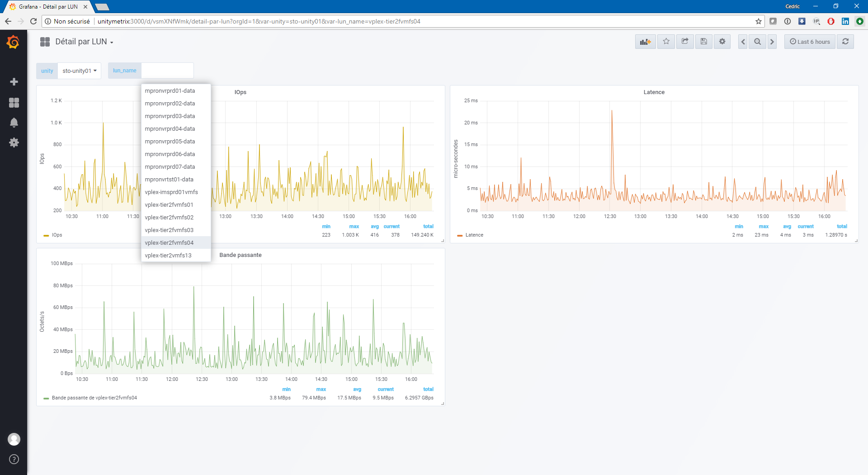This screenshot has height=475, width=868.
Task: Sort IOps legend by max column
Action: 354,227
